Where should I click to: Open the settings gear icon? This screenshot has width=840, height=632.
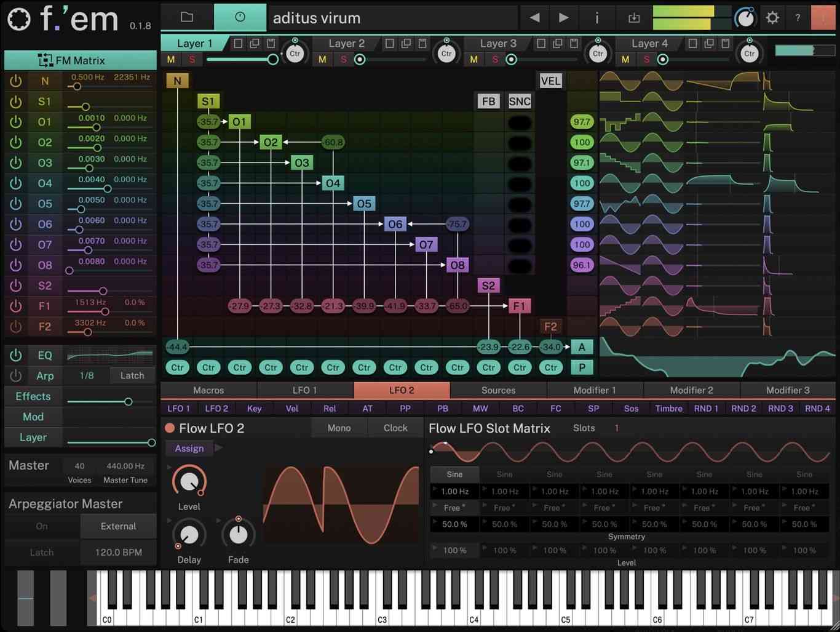point(772,18)
